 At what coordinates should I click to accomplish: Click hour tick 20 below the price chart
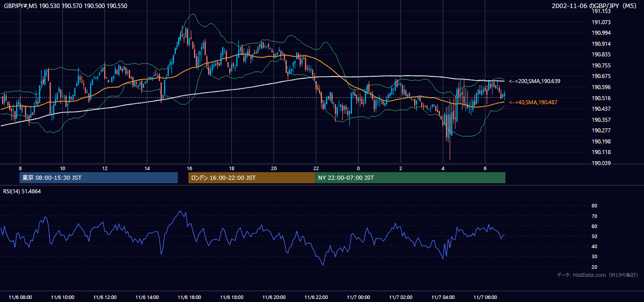click(x=274, y=168)
